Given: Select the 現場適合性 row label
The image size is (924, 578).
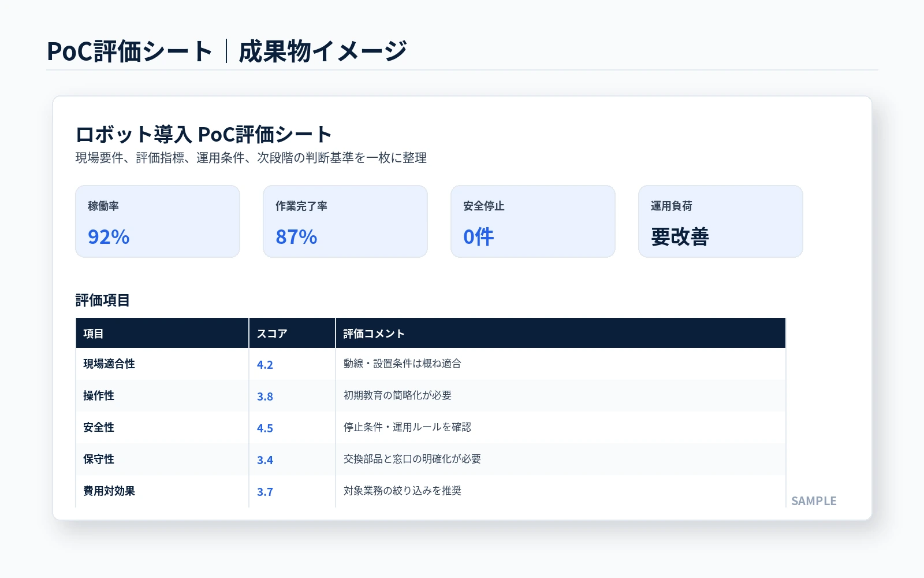Looking at the screenshot, I should click(x=109, y=364).
